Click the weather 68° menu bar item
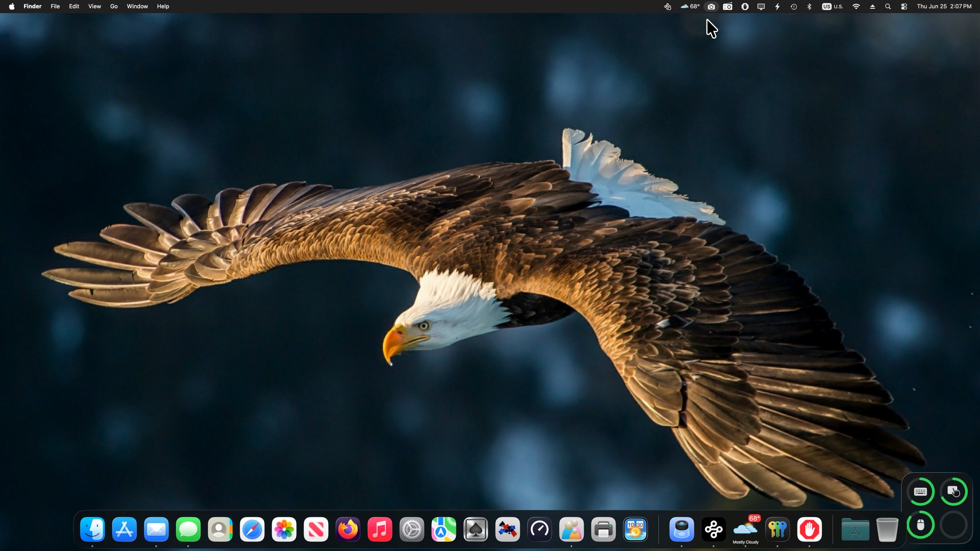Image resolution: width=980 pixels, height=551 pixels. click(690, 7)
